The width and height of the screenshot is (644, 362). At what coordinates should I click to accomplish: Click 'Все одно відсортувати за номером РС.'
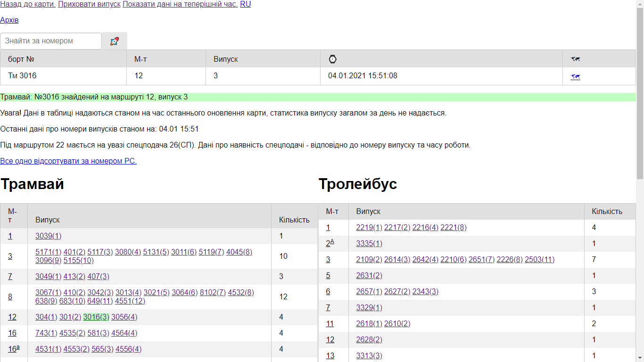pos(68,161)
